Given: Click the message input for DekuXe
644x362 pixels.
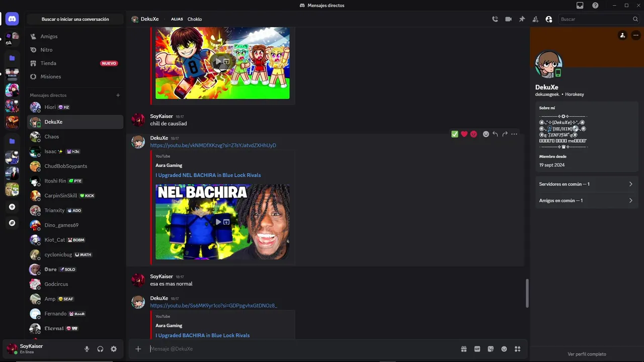Looking at the screenshot, I should pos(302,349).
